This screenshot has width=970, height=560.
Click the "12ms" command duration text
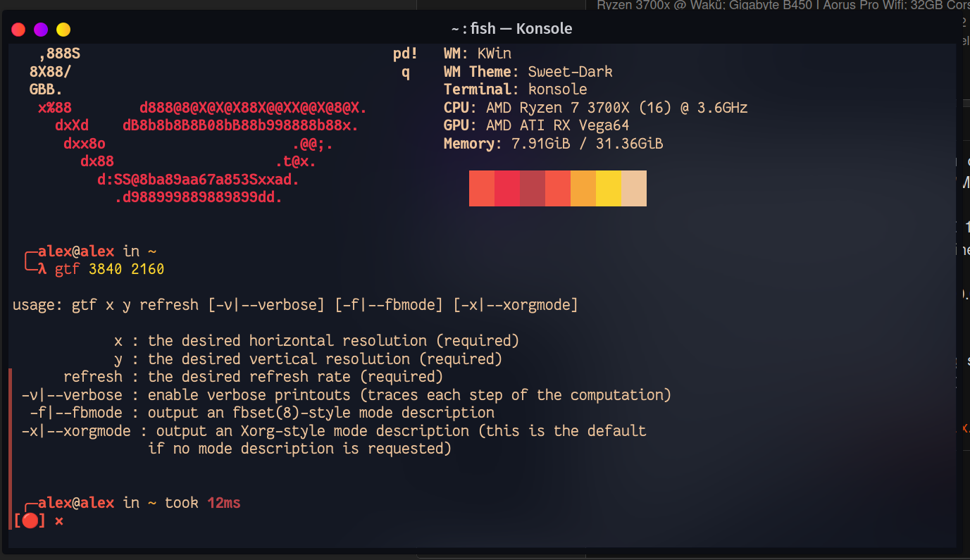(224, 502)
